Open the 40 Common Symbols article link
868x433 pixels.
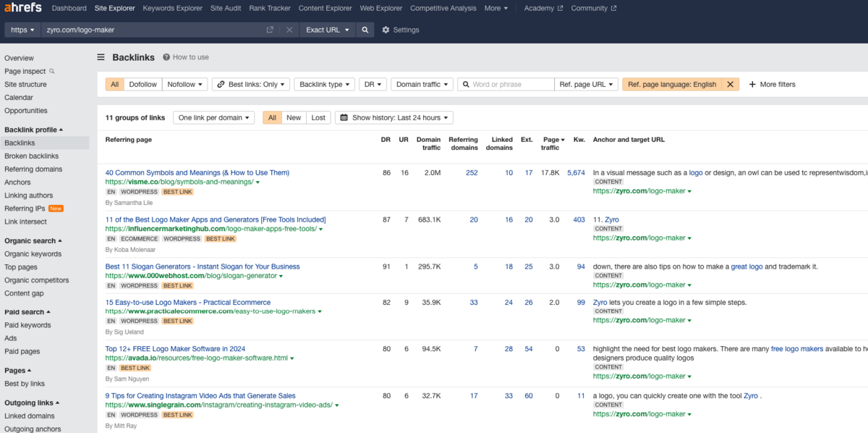[x=197, y=172]
